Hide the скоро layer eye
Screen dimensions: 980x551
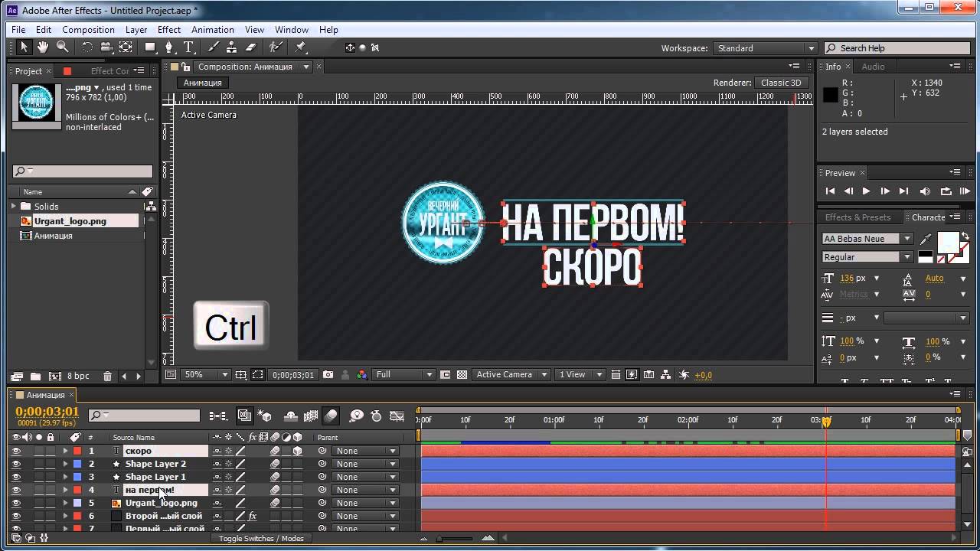16,451
